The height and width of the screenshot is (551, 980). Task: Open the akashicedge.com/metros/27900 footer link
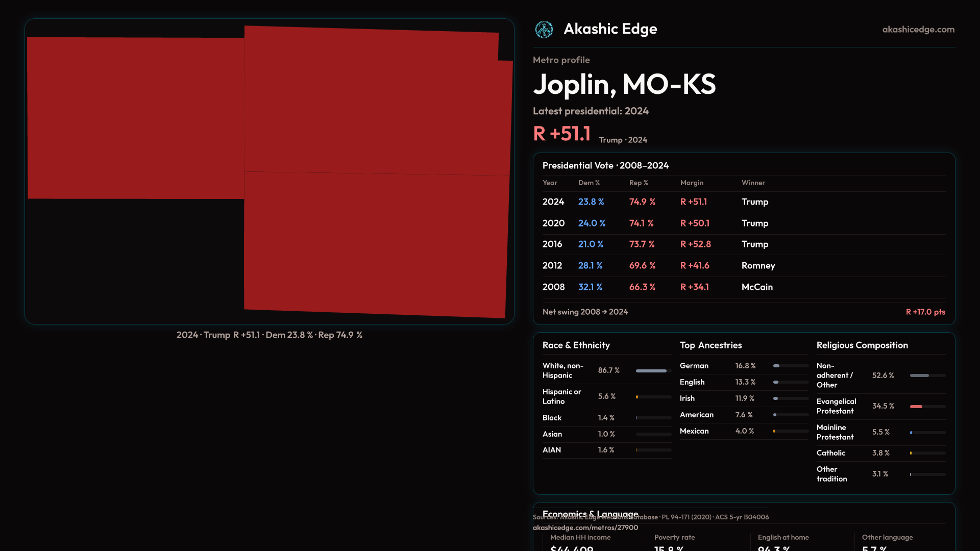[x=585, y=528]
